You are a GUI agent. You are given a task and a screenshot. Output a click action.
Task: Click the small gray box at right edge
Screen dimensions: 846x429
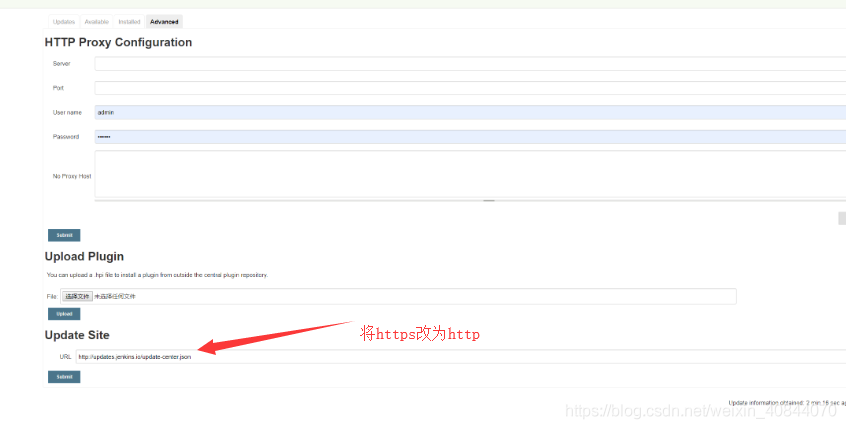point(842,218)
